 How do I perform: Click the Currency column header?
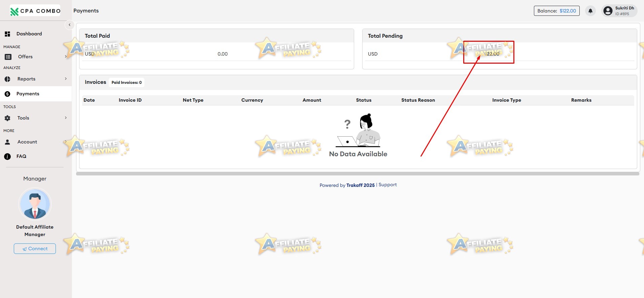tap(252, 100)
